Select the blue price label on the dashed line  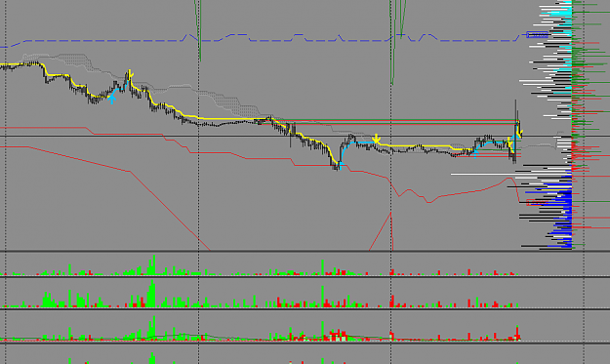pyautogui.click(x=537, y=35)
